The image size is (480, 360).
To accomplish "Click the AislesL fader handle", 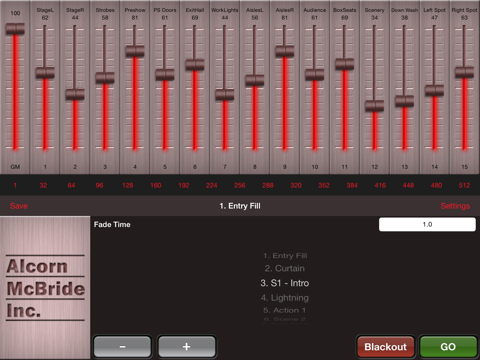I will pyautogui.click(x=255, y=81).
